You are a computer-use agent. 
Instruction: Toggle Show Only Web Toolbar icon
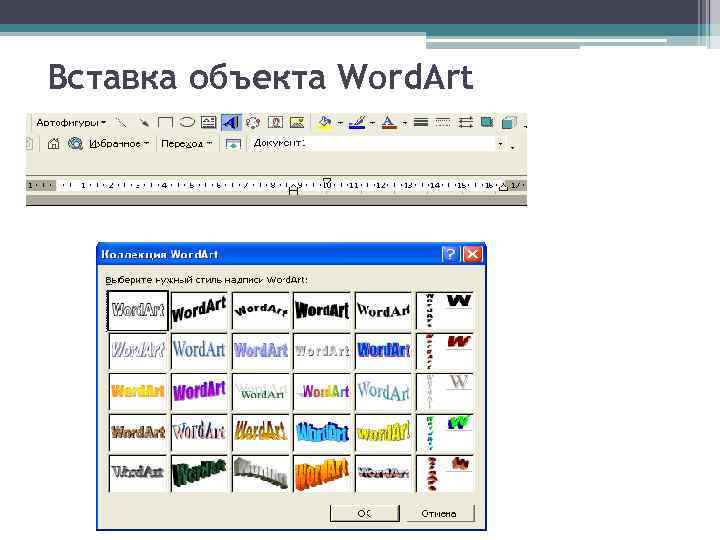click(x=233, y=144)
